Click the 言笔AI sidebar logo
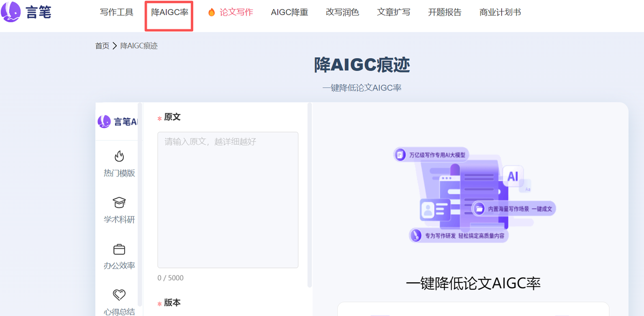The image size is (644, 316). 118,122
